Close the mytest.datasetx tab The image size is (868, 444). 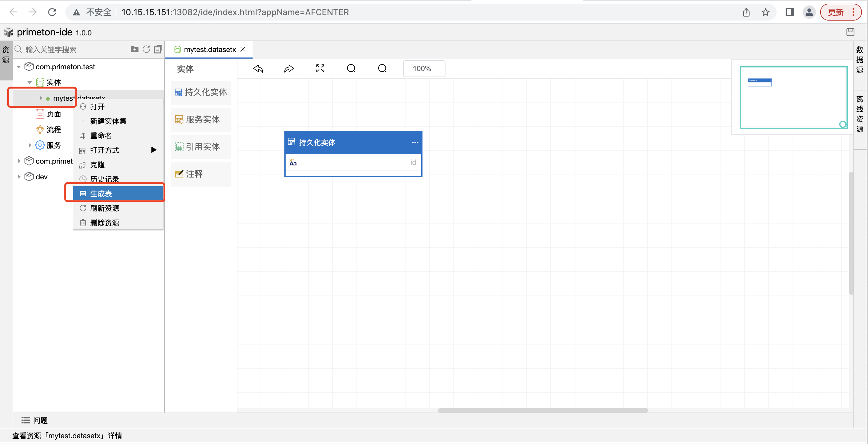(243, 50)
